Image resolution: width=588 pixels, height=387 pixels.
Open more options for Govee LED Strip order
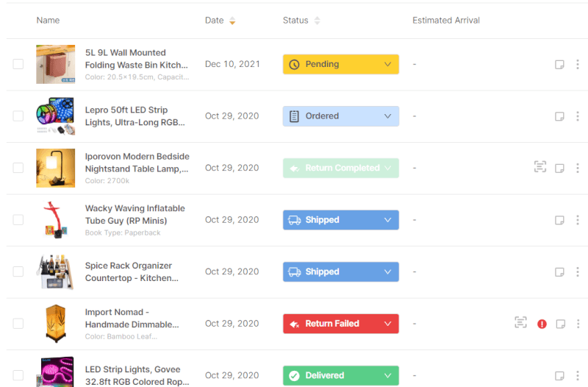click(x=578, y=375)
